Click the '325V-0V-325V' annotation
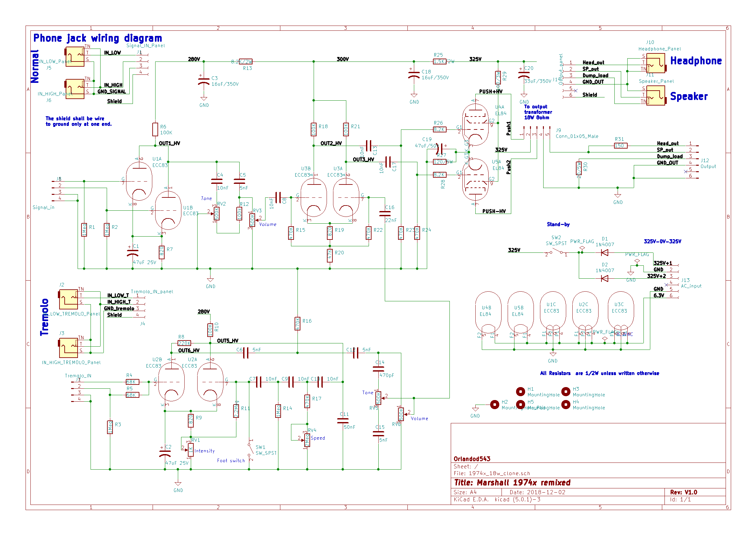 (663, 242)
